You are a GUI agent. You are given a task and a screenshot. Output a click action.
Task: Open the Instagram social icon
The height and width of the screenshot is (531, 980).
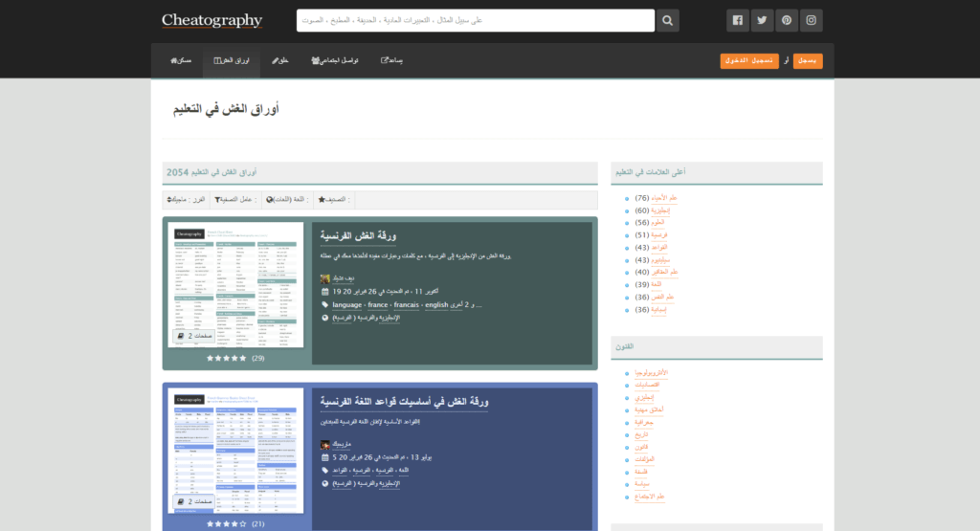[811, 20]
